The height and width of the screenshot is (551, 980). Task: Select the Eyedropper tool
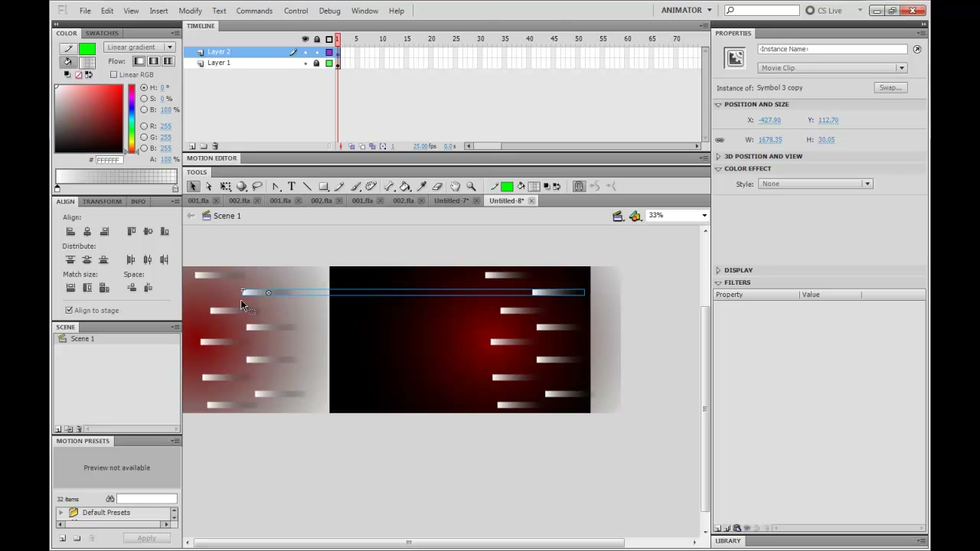(x=421, y=186)
